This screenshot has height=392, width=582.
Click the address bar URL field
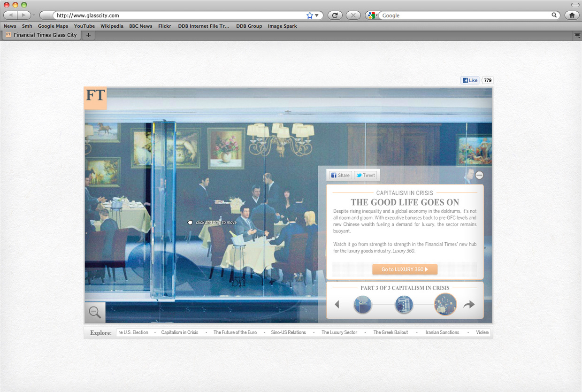click(x=181, y=15)
